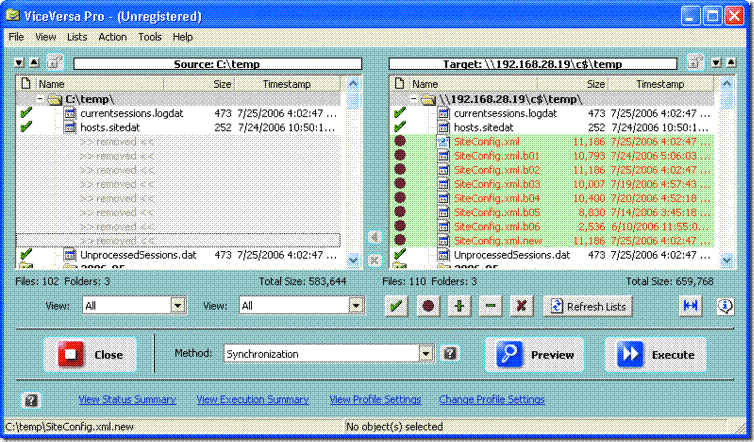Open the View Status Summary link
This screenshot has width=754, height=442.
pyautogui.click(x=127, y=399)
